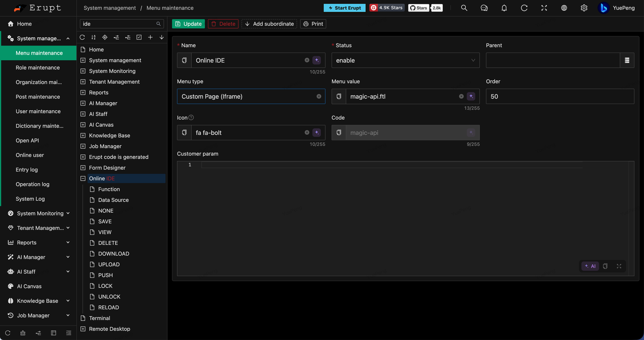
Task: Go to Dictionary maintenance in the sidebar
Action: (39, 126)
